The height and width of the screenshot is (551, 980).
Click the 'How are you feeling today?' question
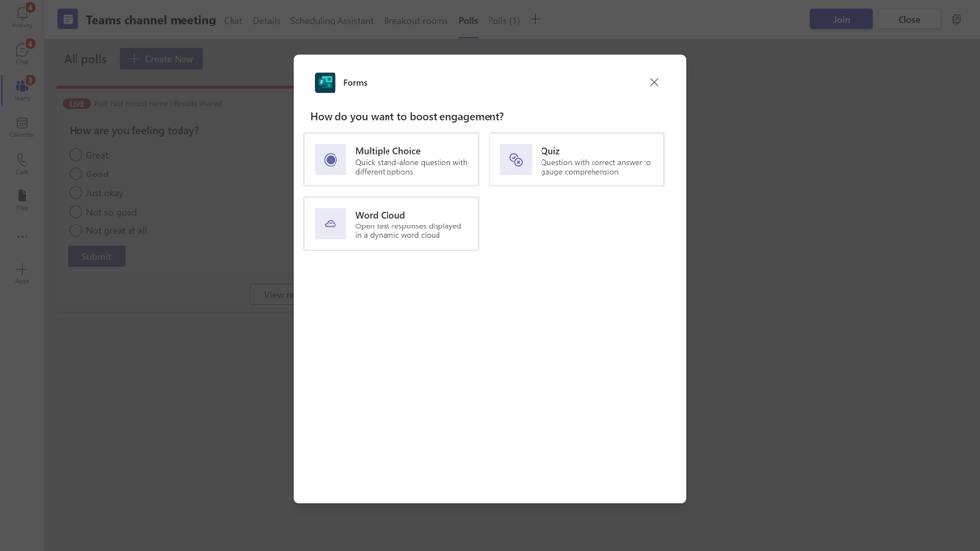click(x=133, y=130)
